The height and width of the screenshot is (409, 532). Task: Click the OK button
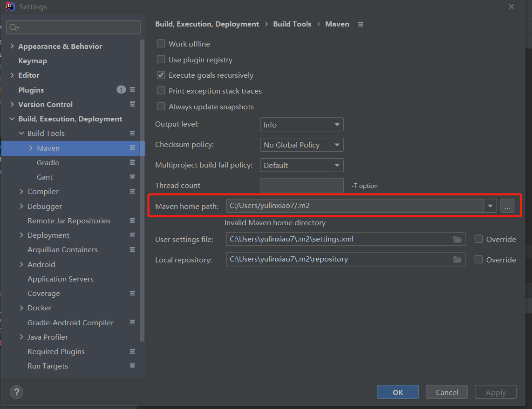[x=398, y=392]
